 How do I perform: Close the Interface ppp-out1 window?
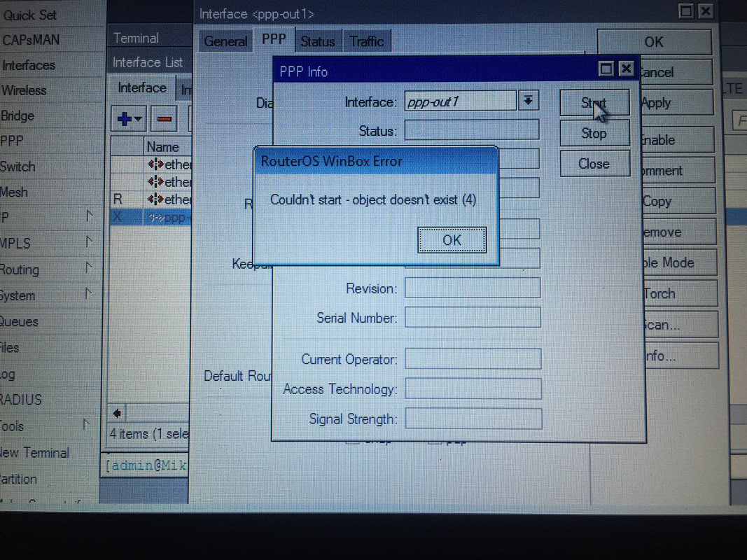(x=706, y=11)
